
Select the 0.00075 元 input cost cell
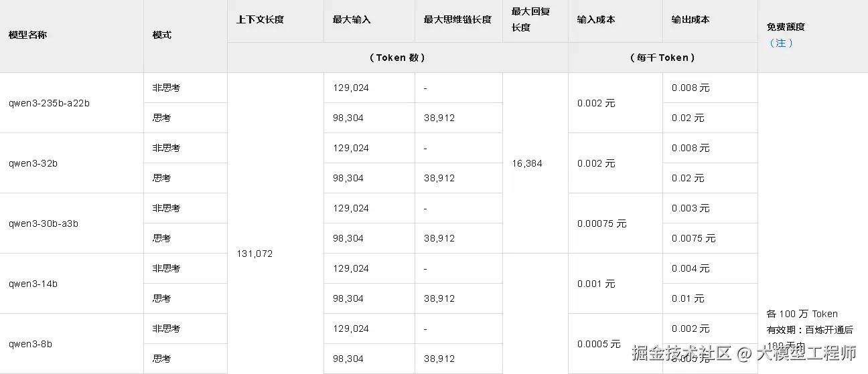coord(601,223)
